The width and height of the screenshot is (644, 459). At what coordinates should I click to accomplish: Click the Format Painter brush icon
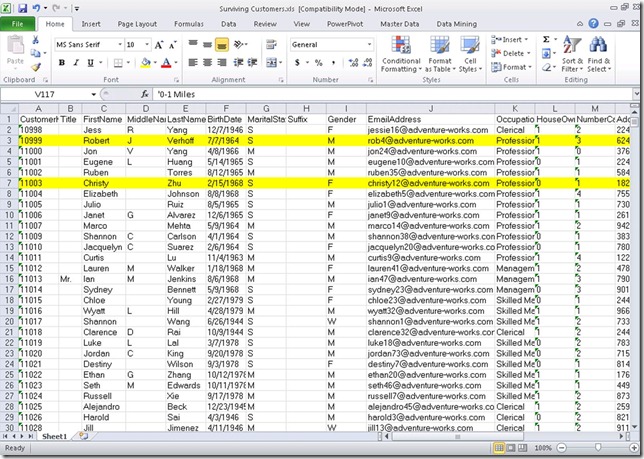coord(36,67)
